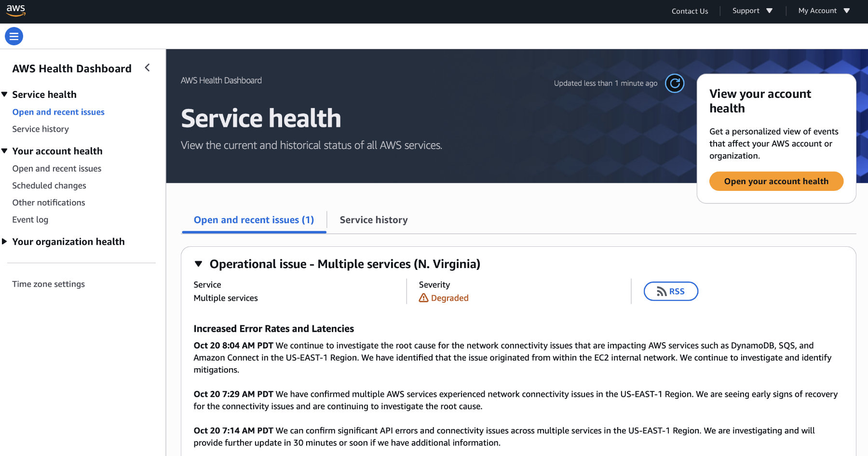The height and width of the screenshot is (456, 868).
Task: Open the RSS feed button
Action: click(671, 291)
